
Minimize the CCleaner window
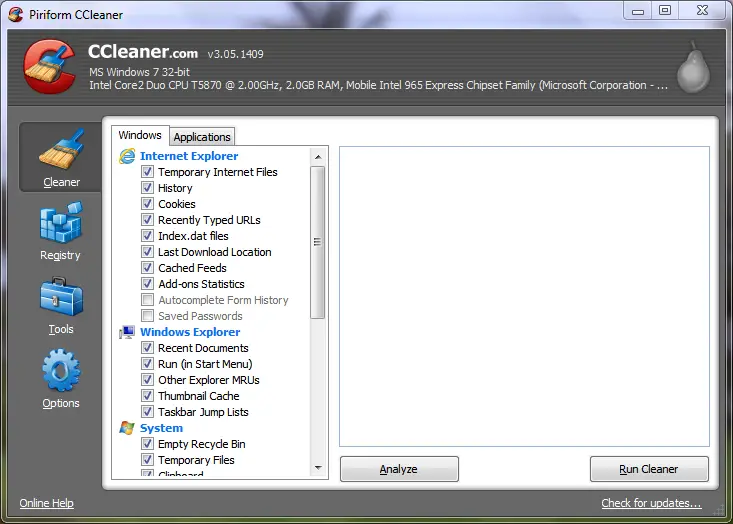pos(638,11)
